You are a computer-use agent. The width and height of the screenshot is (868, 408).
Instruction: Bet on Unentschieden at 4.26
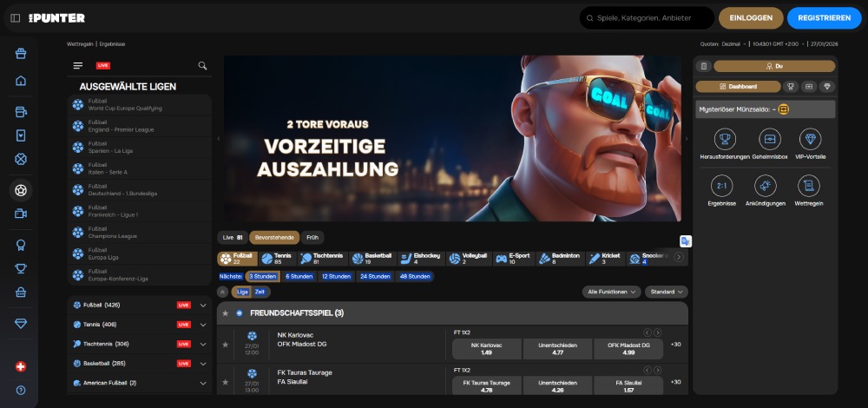tap(557, 386)
